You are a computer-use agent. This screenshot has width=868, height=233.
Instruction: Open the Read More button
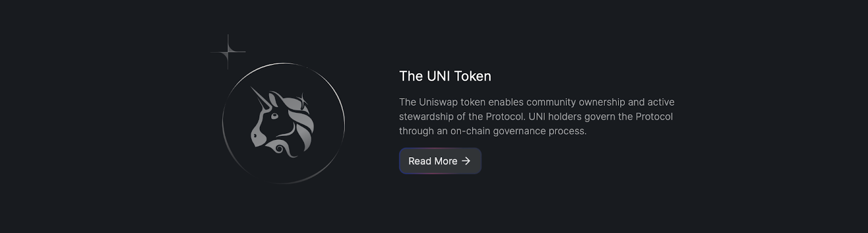pyautogui.click(x=440, y=161)
